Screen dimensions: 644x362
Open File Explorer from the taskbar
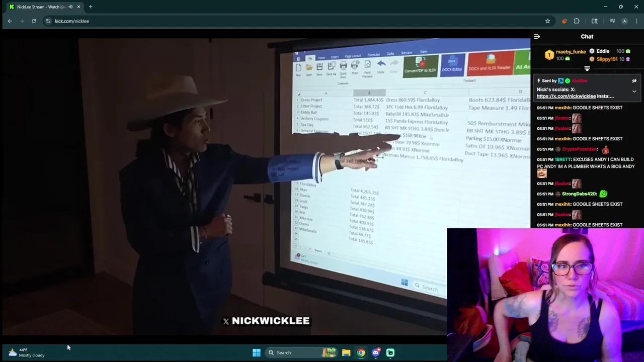(346, 352)
